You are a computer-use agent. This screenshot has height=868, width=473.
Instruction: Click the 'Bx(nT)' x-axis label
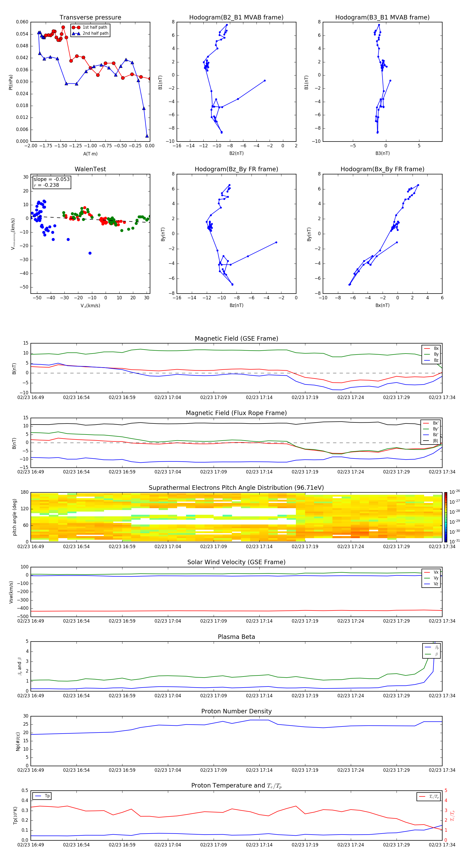click(x=382, y=305)
